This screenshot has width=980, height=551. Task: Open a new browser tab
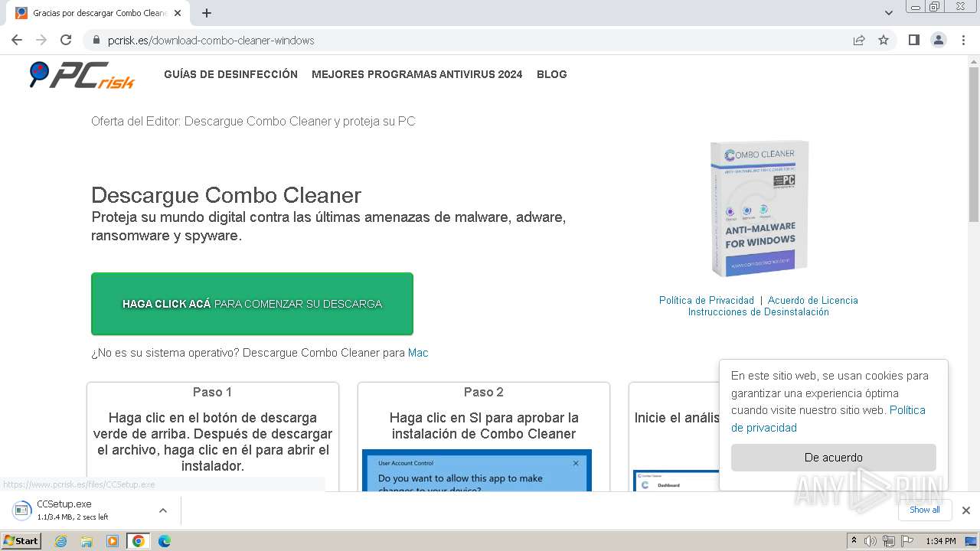pos(207,13)
